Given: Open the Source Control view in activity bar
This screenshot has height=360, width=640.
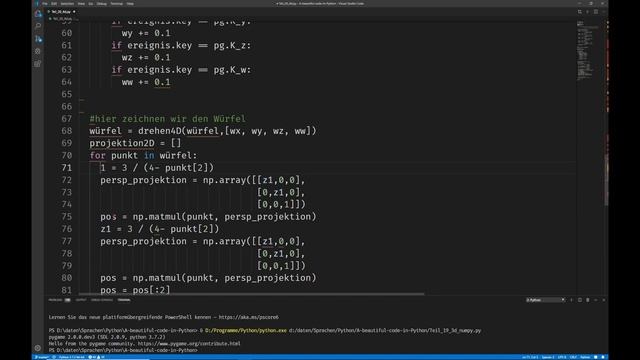Looking at the screenshot, I should 38,39.
